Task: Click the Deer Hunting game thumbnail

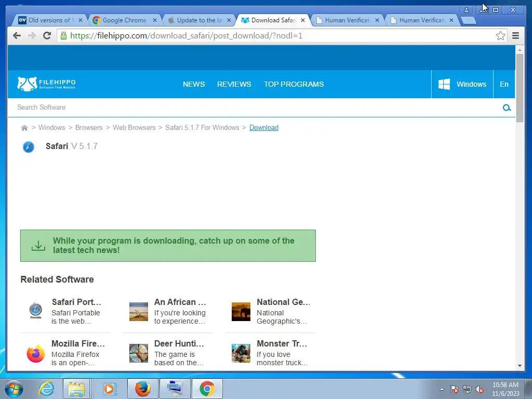Action: click(138, 353)
